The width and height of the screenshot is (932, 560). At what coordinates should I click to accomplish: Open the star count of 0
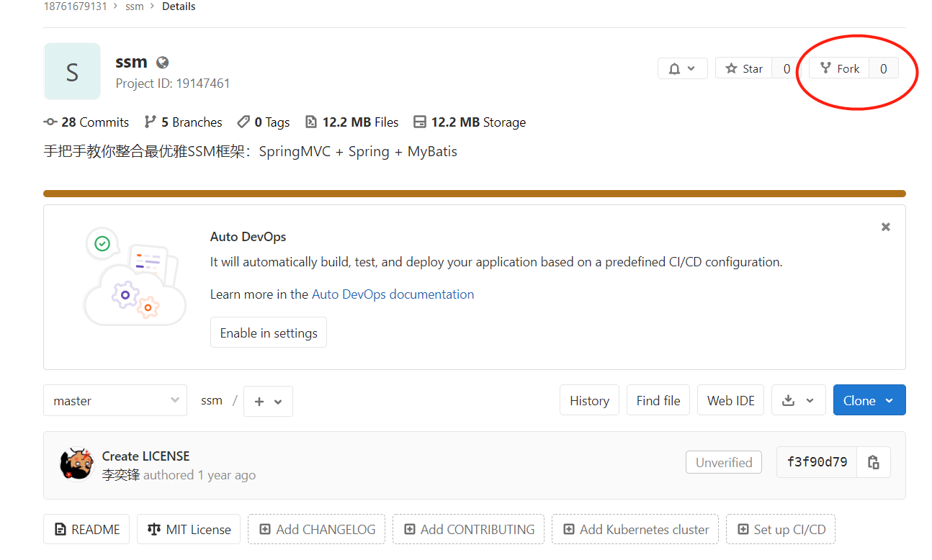point(787,68)
